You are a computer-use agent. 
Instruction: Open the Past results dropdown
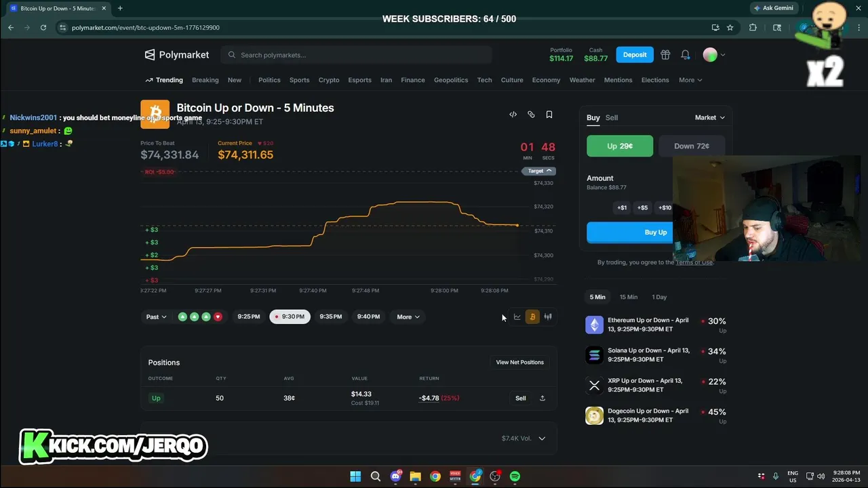[x=156, y=317]
